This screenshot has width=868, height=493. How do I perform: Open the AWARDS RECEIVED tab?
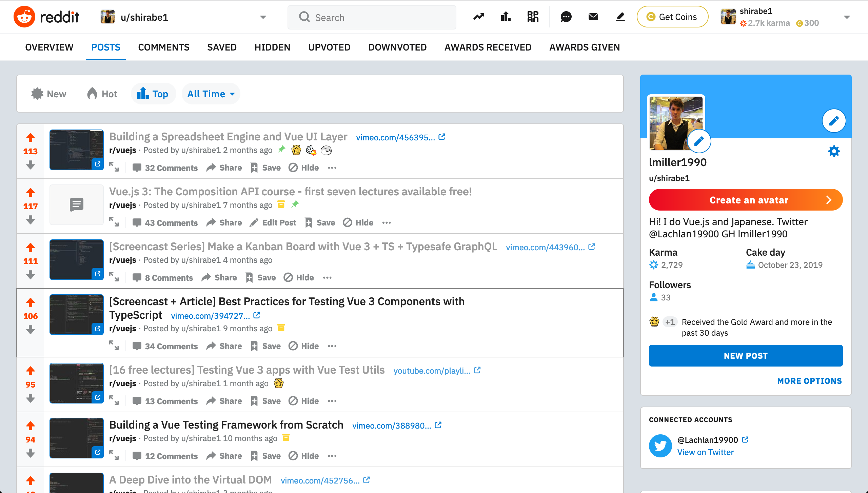tap(488, 47)
